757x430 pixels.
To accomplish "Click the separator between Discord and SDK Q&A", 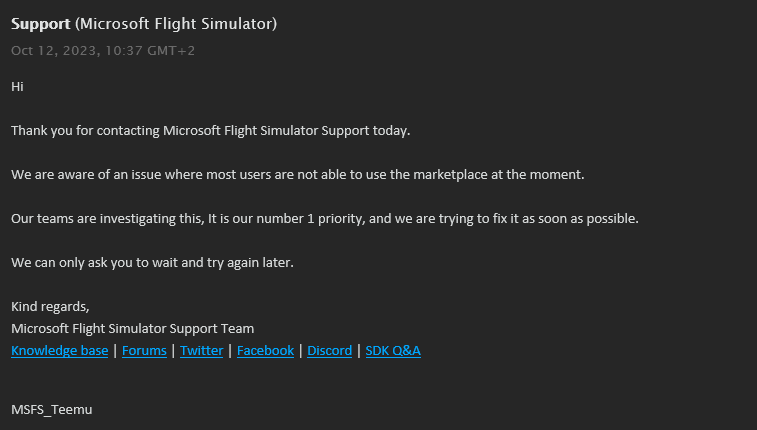I will pos(359,351).
